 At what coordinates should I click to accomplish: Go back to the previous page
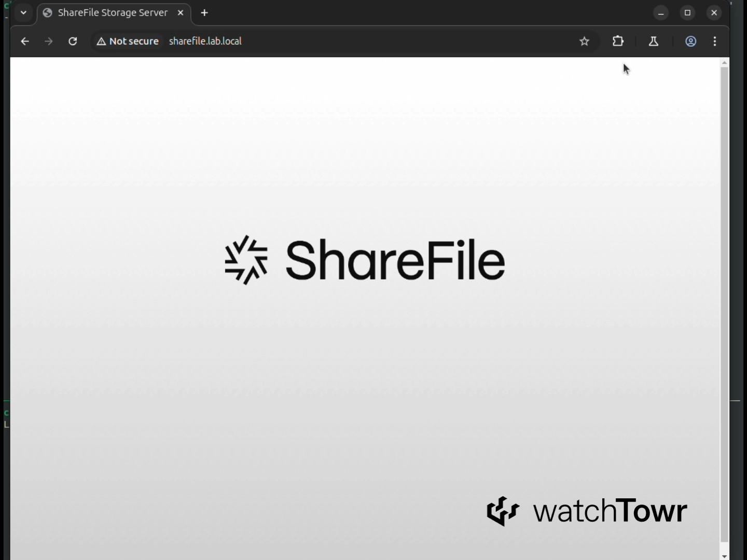pyautogui.click(x=25, y=41)
